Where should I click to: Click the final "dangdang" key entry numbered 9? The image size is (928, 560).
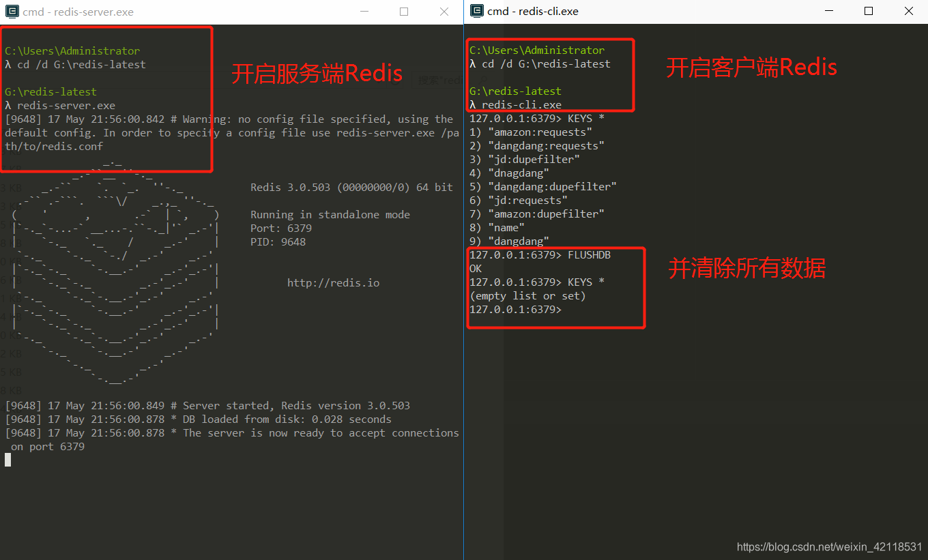click(510, 241)
